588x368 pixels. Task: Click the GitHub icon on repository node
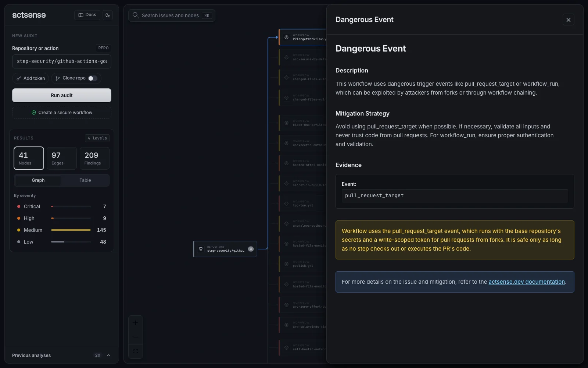click(x=201, y=249)
